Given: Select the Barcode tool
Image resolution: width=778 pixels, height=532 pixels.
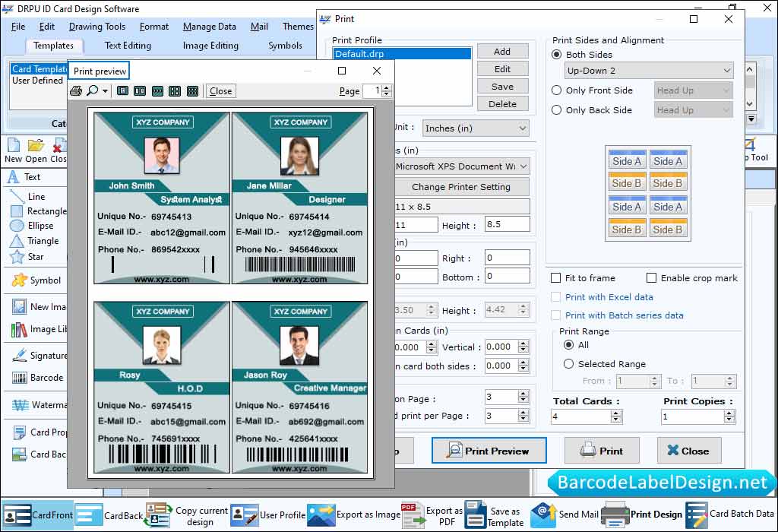Looking at the screenshot, I should (38, 378).
